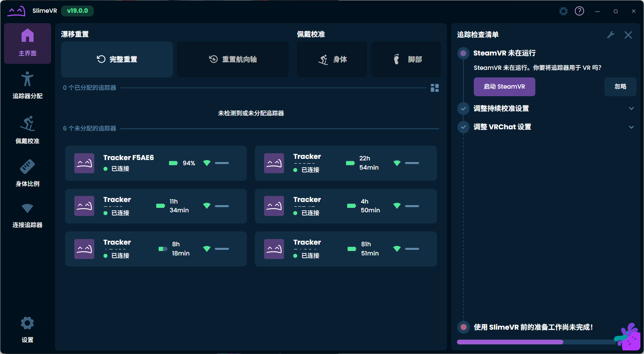Click the 94% battery value

point(189,163)
